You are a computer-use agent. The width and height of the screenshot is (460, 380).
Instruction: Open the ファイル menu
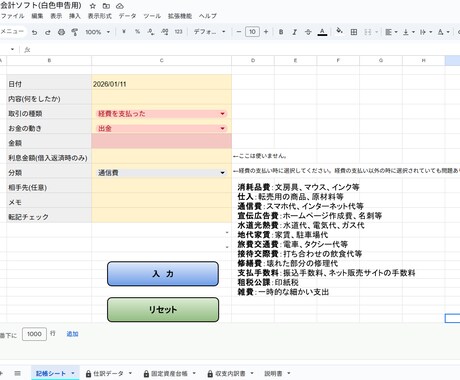click(12, 16)
